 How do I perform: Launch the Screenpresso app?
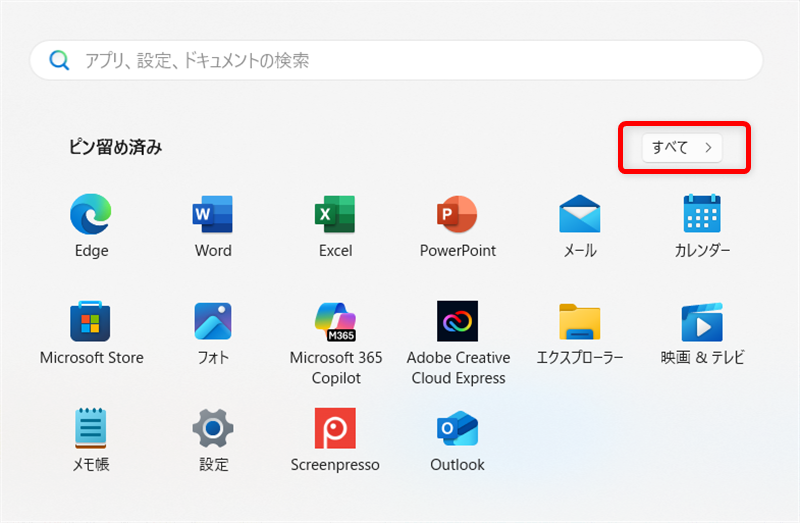pyautogui.click(x=335, y=428)
